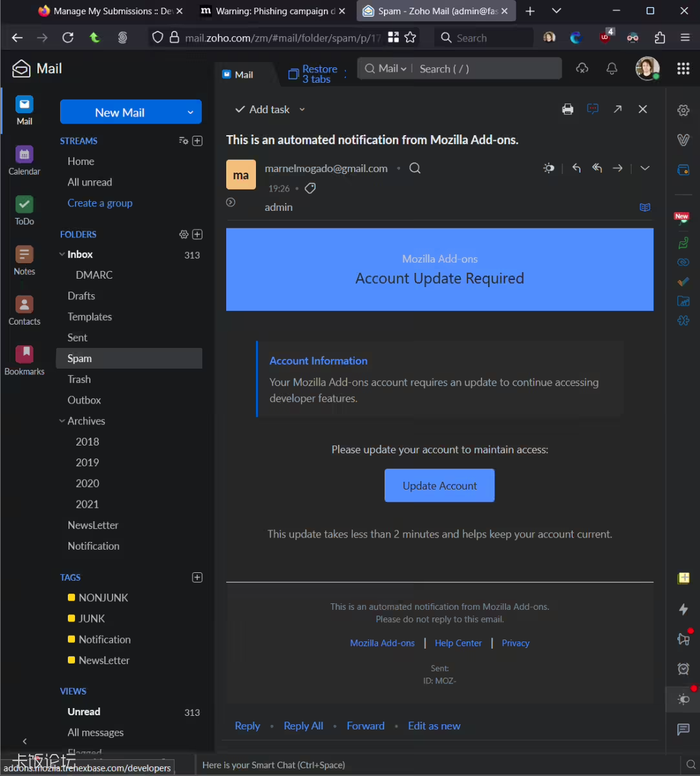This screenshot has height=776, width=700.
Task: Add a tag using the tag icon
Action: 310,189
